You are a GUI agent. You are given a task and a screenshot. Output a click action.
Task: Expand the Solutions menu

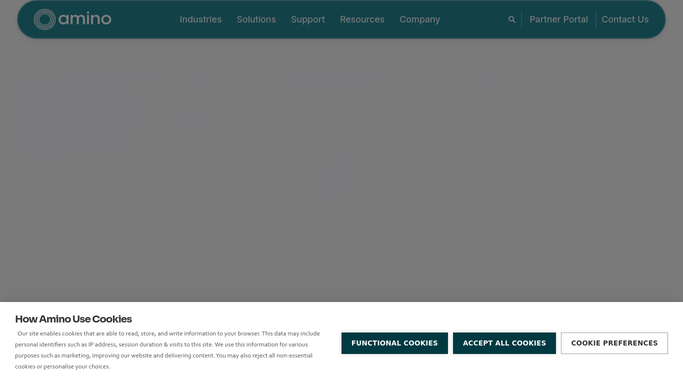256,20
